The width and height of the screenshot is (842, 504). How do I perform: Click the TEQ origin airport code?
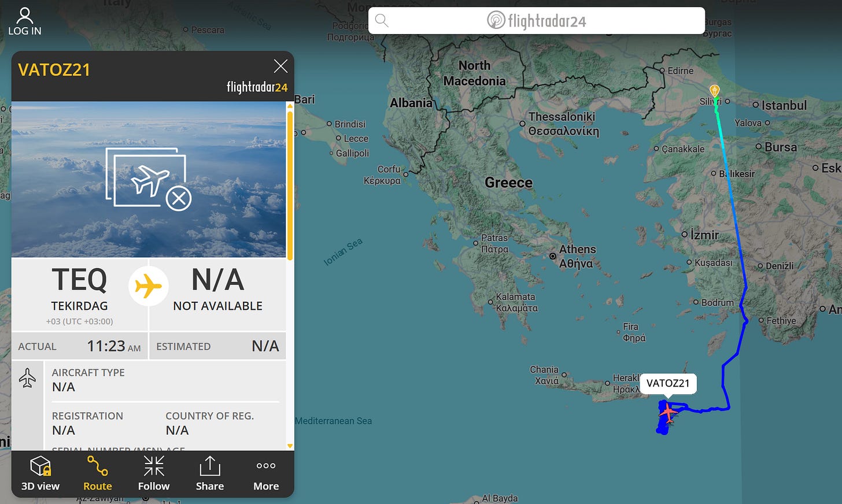pos(79,280)
